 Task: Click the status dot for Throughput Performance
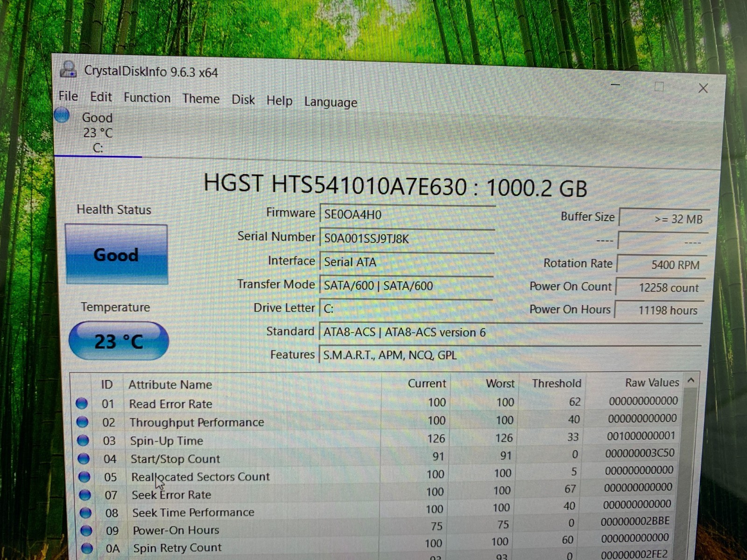(82, 421)
